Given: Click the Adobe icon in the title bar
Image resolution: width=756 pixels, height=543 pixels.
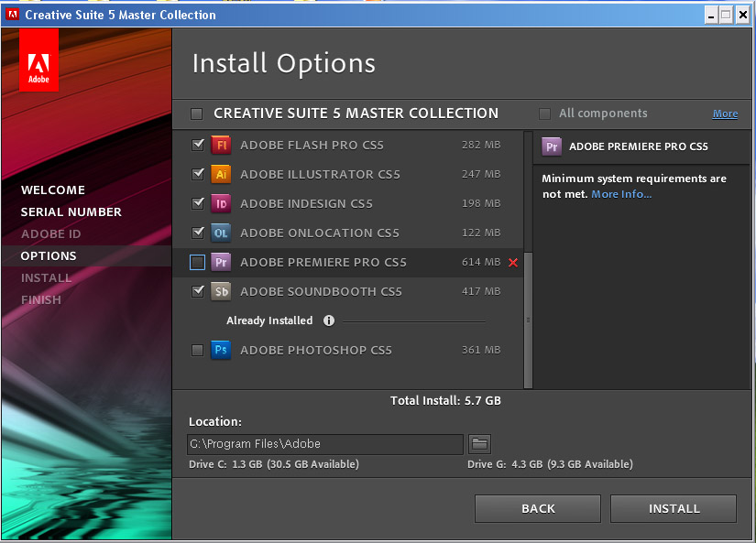Looking at the screenshot, I should point(13,15).
